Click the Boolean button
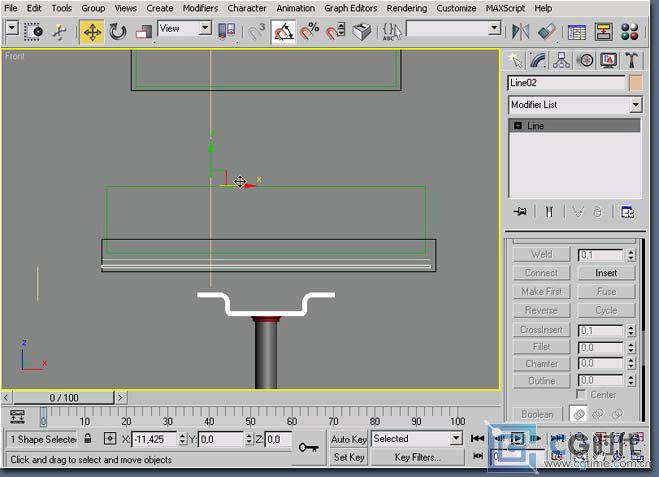This screenshot has width=659, height=477. (537, 414)
